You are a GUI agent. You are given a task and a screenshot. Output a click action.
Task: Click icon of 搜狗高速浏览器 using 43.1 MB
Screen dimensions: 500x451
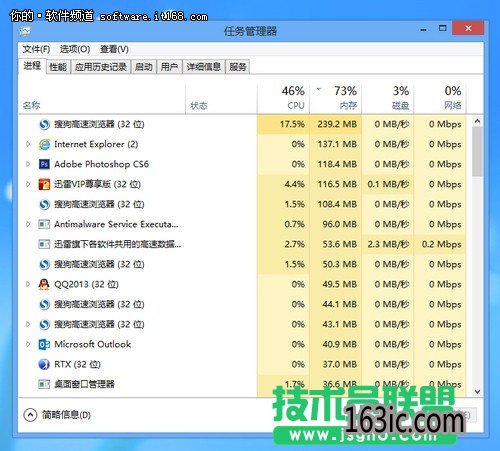click(x=44, y=324)
